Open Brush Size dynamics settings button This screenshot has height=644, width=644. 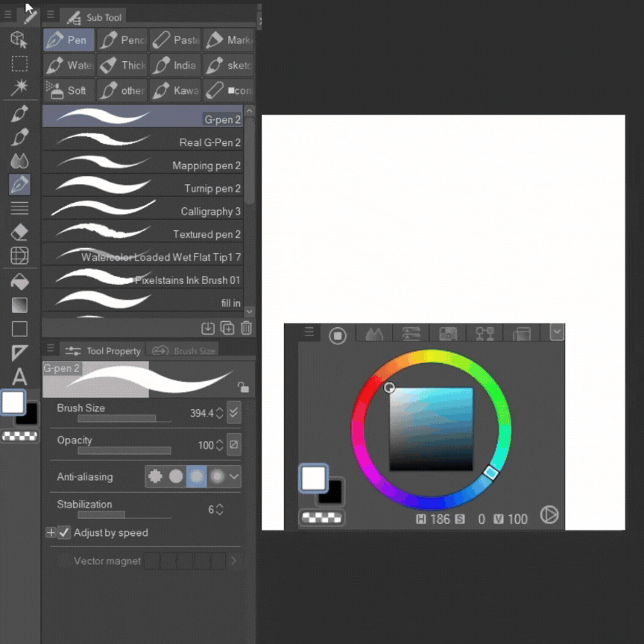point(234,412)
